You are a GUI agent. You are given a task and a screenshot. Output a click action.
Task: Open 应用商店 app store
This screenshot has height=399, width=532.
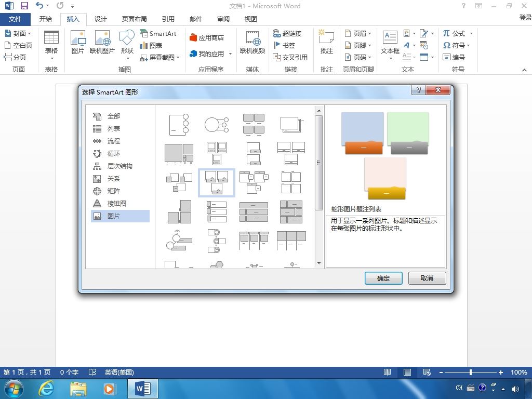[207, 37]
